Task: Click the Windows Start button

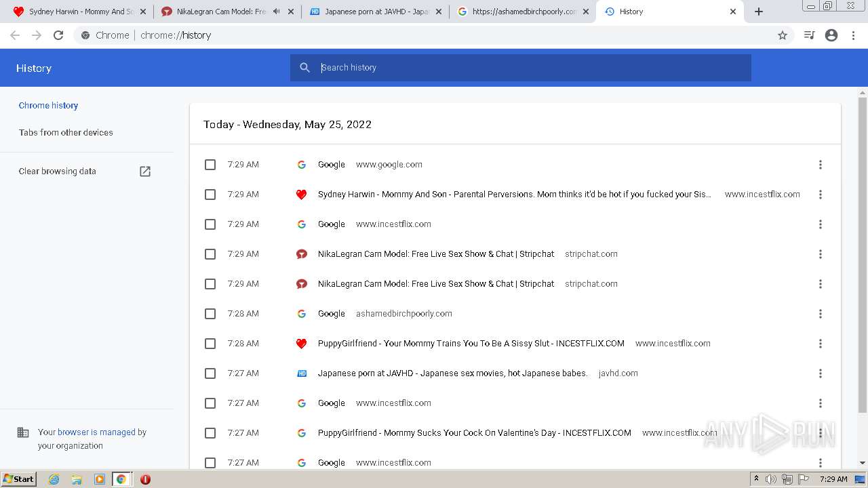Action: [19, 479]
